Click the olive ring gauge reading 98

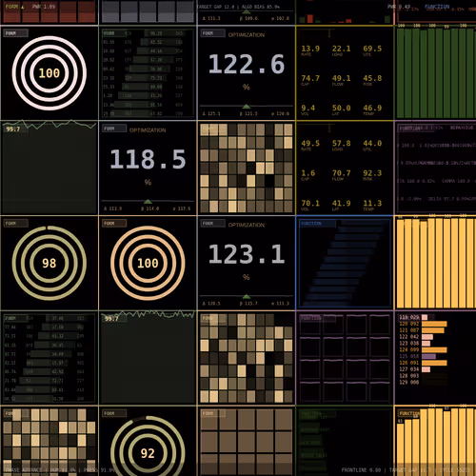[50, 263]
